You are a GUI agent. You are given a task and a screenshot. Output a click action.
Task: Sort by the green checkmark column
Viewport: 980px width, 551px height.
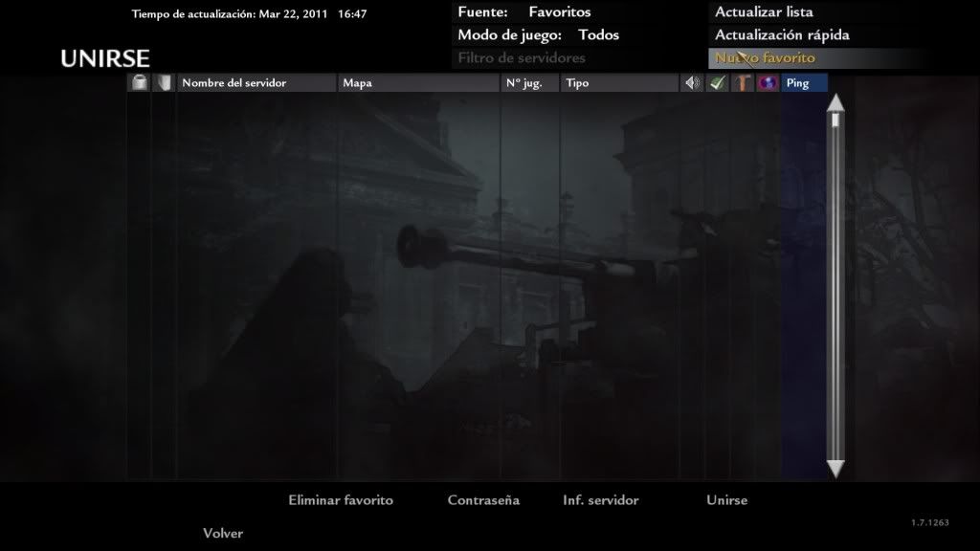[x=718, y=82]
